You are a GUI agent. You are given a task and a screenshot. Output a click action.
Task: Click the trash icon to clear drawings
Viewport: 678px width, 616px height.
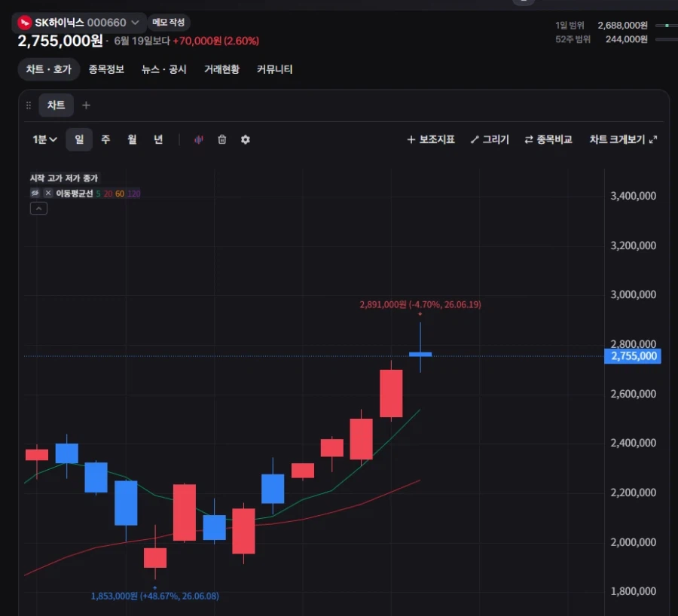[x=221, y=139]
